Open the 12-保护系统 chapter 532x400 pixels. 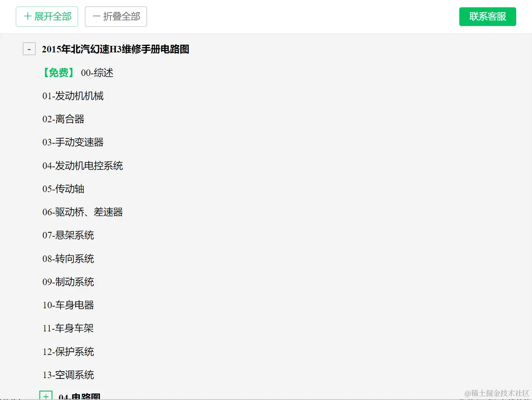click(x=68, y=352)
